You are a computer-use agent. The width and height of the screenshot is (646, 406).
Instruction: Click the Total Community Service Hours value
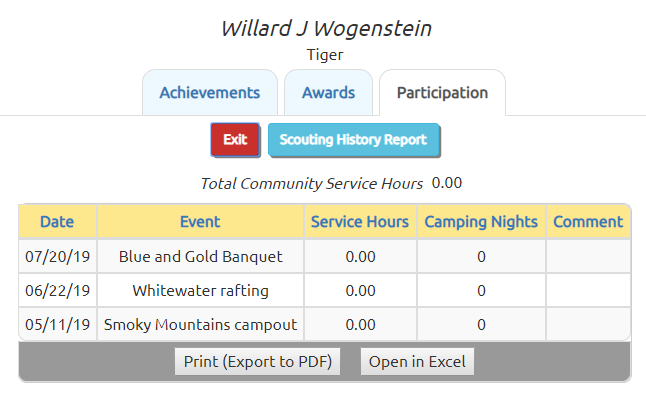[447, 183]
